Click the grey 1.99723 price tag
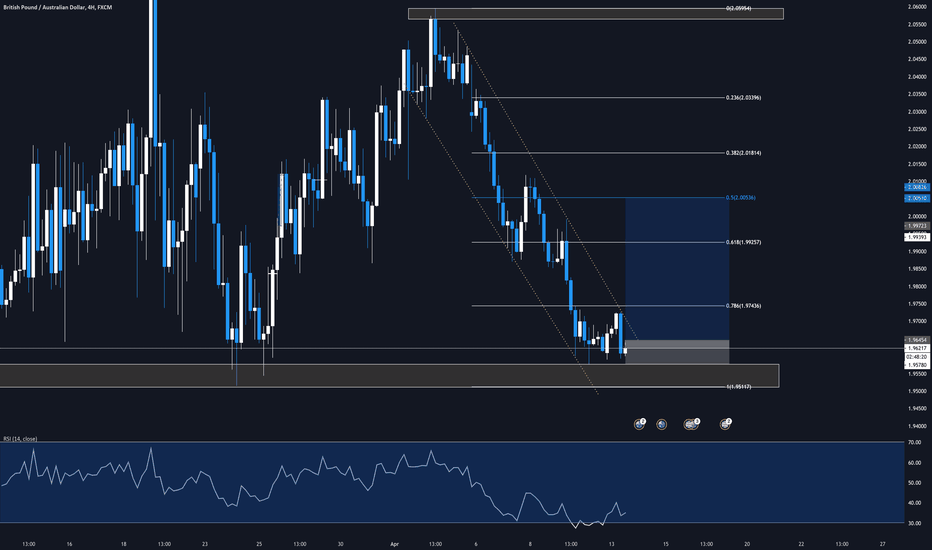Image resolution: width=932 pixels, height=550 pixels. [x=916, y=226]
